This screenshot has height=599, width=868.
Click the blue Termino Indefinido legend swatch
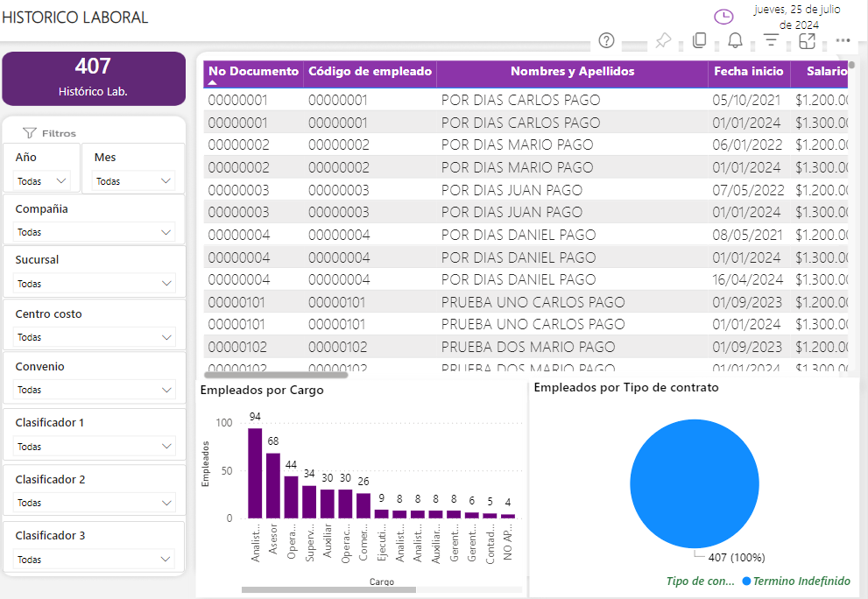coord(746,581)
